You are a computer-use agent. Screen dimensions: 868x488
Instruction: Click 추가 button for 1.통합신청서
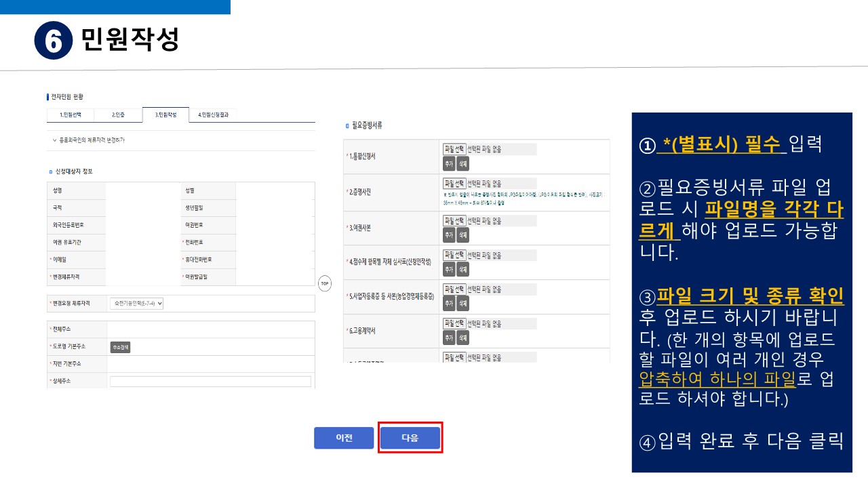pyautogui.click(x=449, y=163)
